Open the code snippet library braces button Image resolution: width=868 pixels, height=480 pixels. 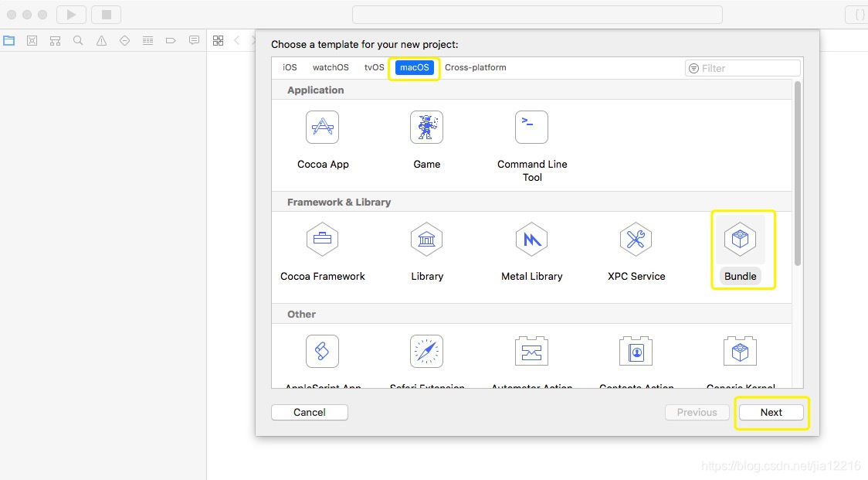(856, 15)
